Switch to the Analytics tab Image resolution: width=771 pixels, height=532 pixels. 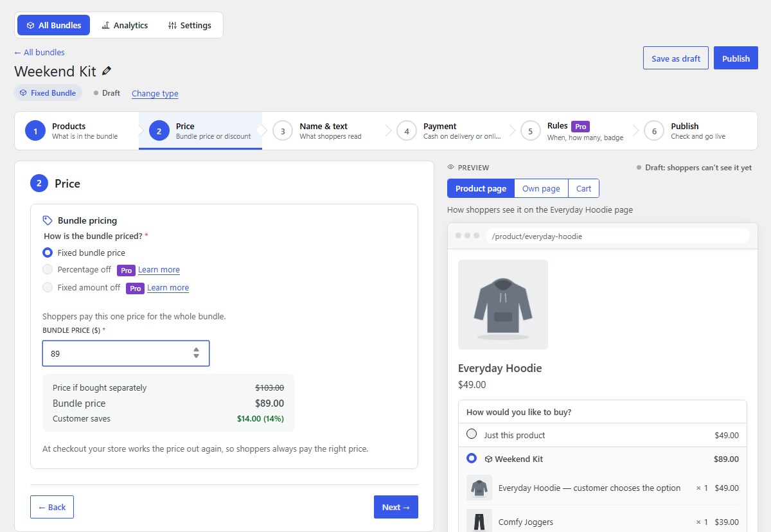pos(125,25)
